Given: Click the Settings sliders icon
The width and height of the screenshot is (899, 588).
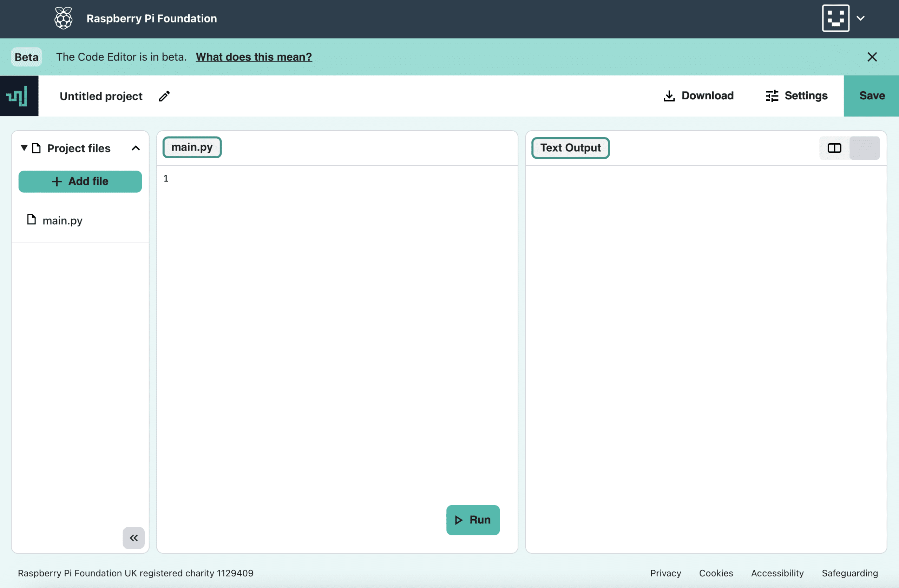Looking at the screenshot, I should pos(772,96).
